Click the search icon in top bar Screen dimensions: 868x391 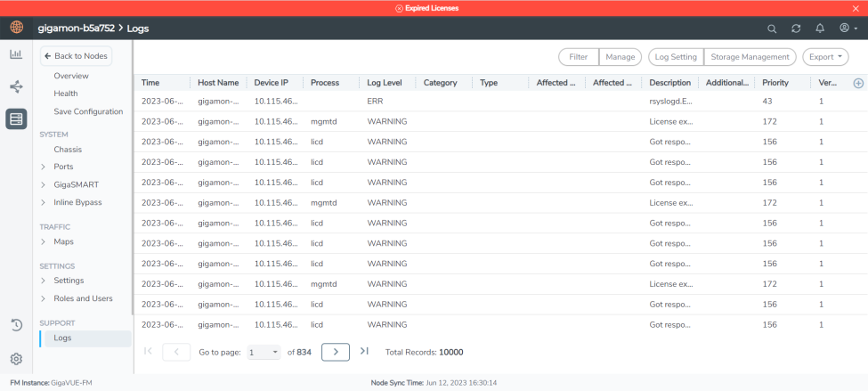point(772,29)
